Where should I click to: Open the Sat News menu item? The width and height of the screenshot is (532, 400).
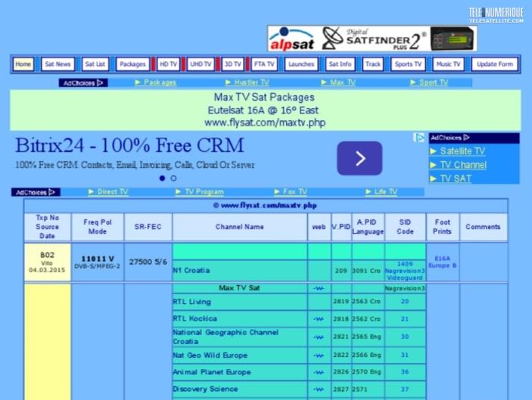(x=57, y=64)
